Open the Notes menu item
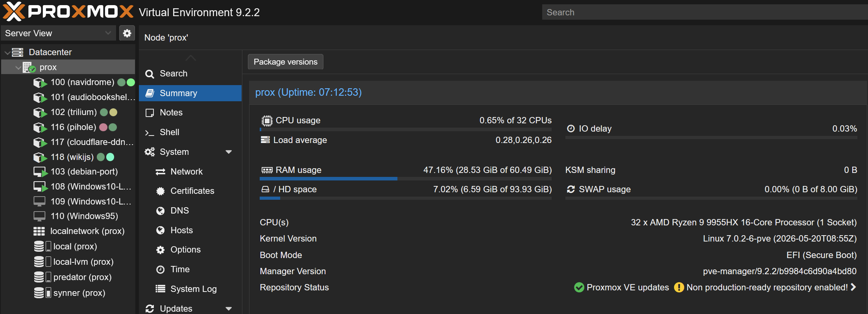 click(x=190, y=113)
